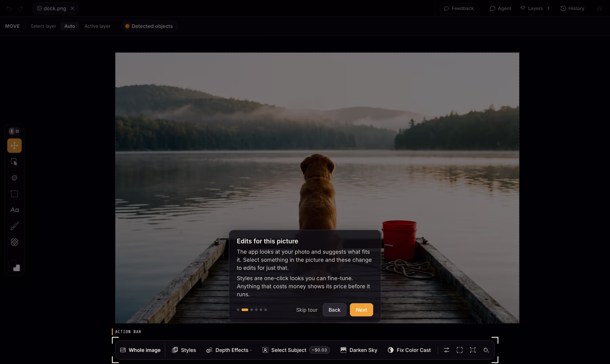The height and width of the screenshot is (364, 610).
Task: Click the first tour progress dot
Action: pyautogui.click(x=238, y=310)
